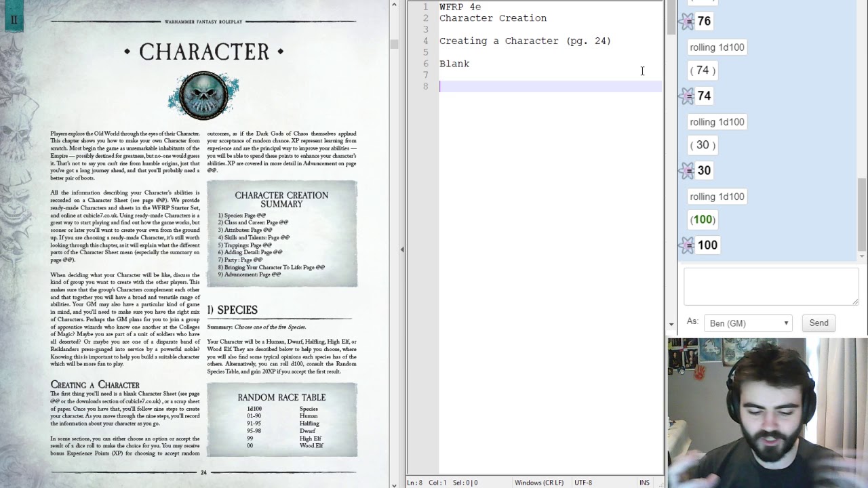The image size is (868, 488).
Task: Click the PDF scrollbar up arrow
Action: 394,5
